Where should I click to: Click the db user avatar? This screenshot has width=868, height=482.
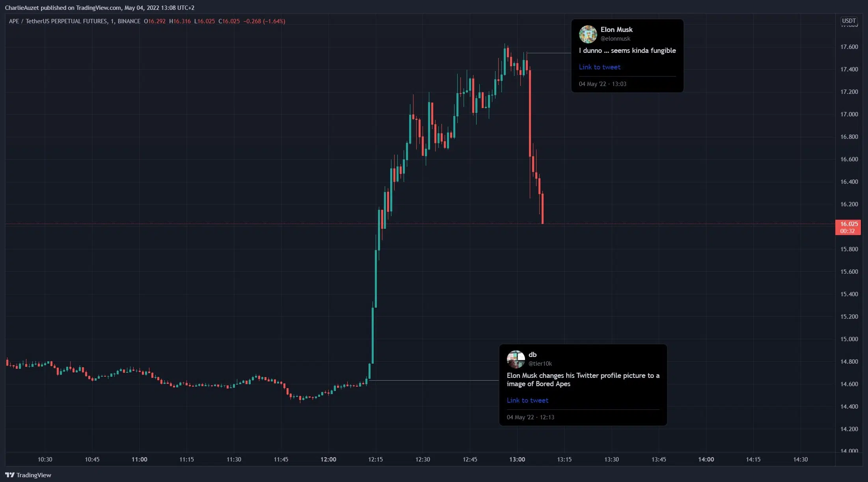pyautogui.click(x=516, y=359)
